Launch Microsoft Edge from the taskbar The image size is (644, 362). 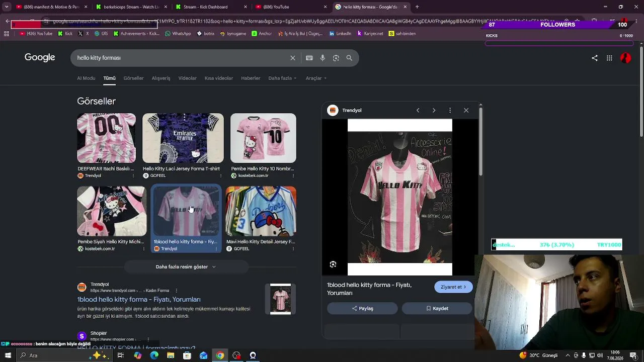[x=154, y=355]
